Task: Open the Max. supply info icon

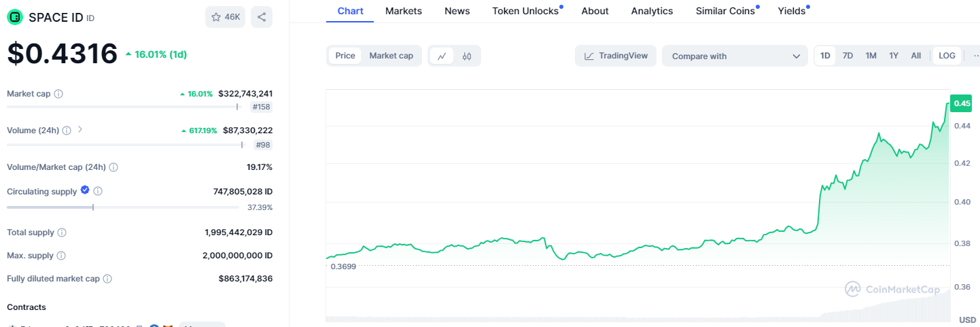Action: point(61,256)
